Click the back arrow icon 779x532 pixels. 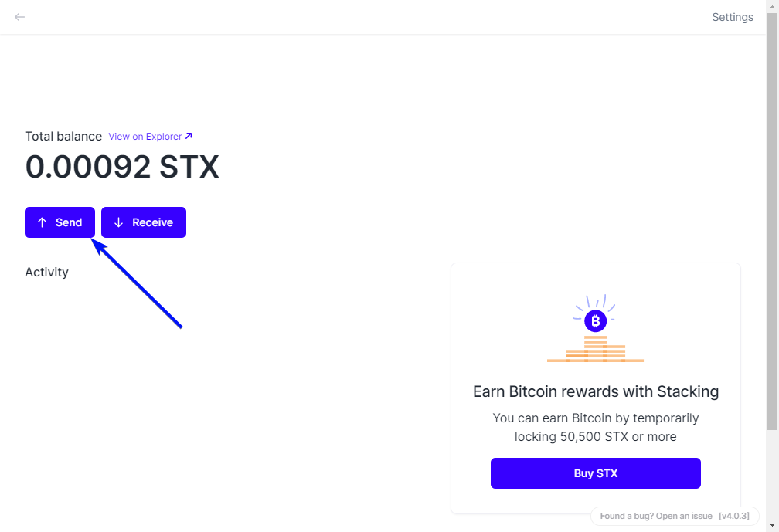coord(20,17)
